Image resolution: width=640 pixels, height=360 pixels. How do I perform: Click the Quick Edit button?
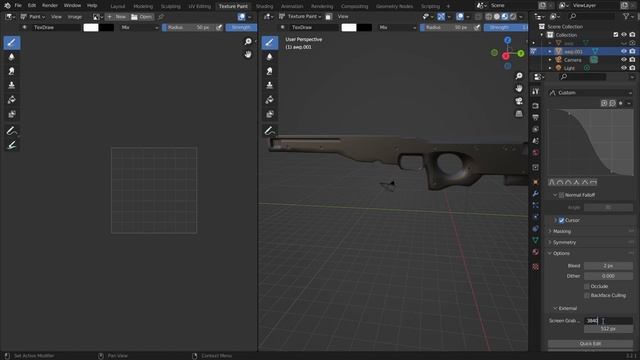click(590, 344)
